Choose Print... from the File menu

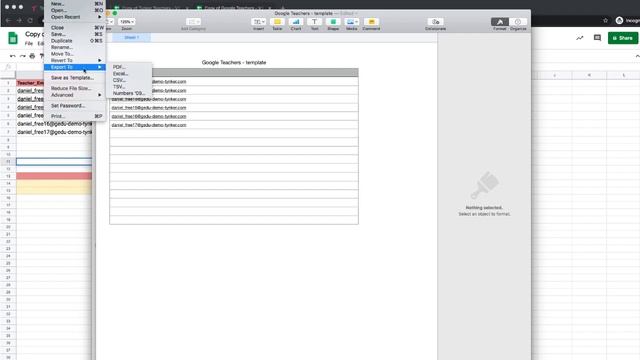(75, 116)
